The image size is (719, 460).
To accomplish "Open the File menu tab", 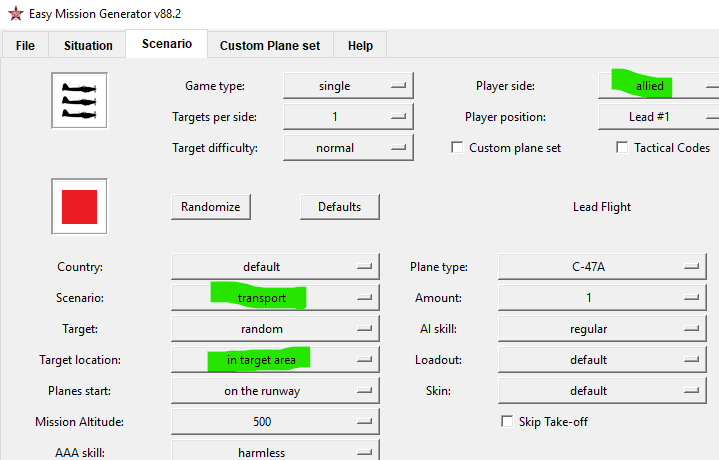I will click(25, 46).
